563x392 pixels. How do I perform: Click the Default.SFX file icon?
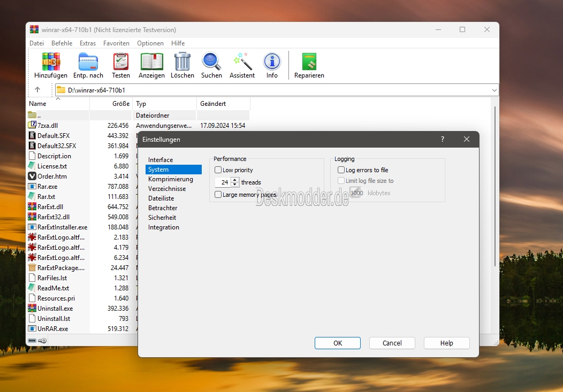(32, 135)
